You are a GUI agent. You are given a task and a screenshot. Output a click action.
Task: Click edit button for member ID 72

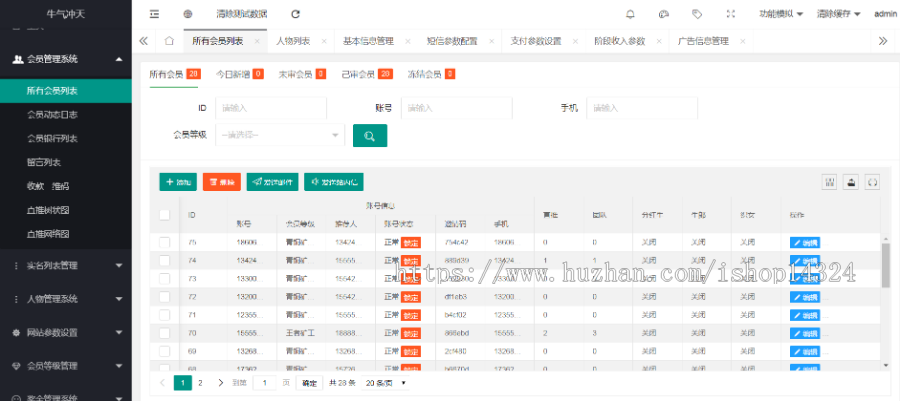805,297
